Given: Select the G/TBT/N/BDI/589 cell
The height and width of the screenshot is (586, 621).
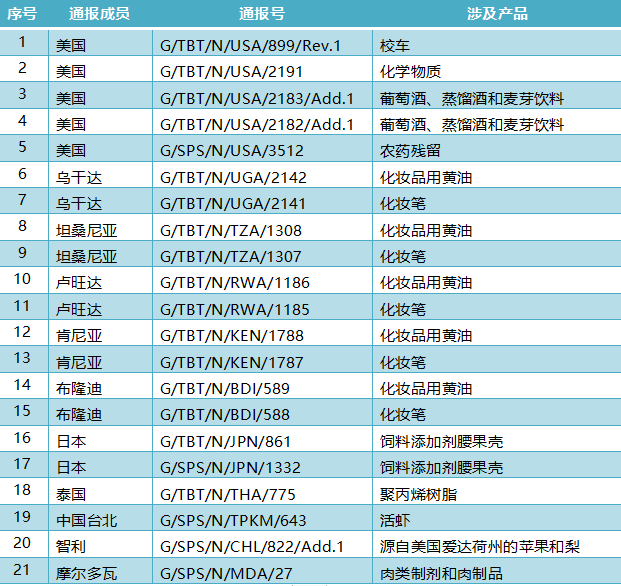Looking at the screenshot, I should (262, 386).
